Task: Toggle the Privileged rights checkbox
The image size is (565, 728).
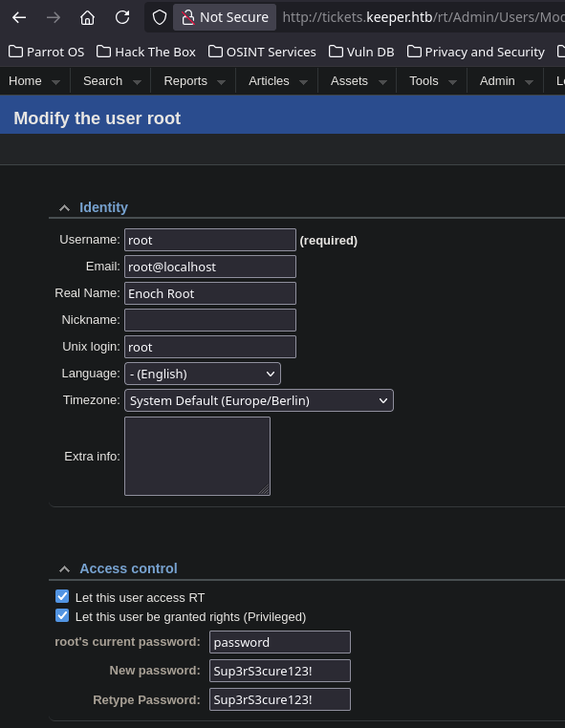Action: (62, 616)
